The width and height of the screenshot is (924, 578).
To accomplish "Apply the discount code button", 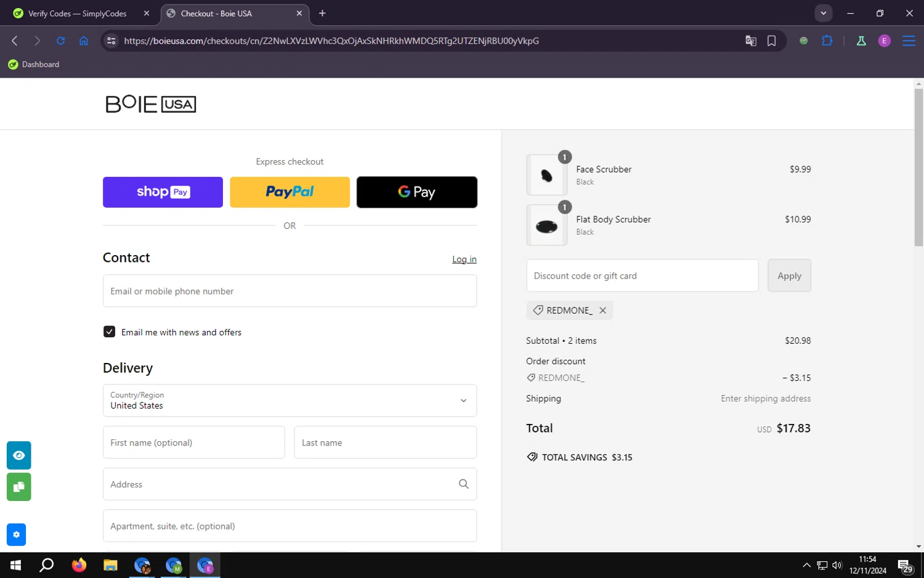I will click(x=789, y=275).
